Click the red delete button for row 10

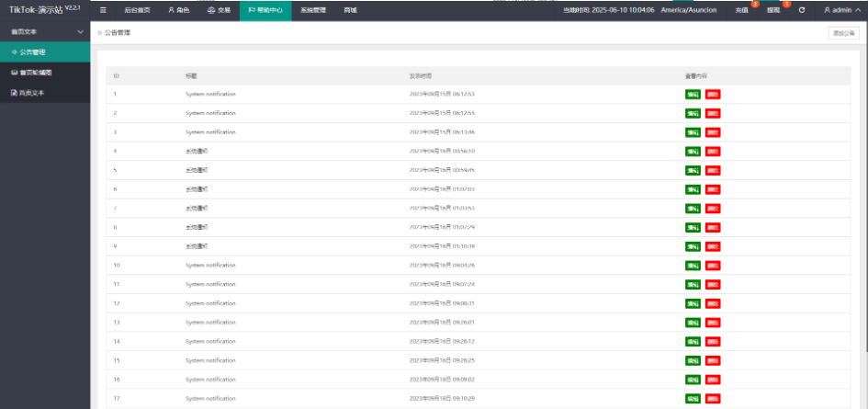[x=713, y=266]
